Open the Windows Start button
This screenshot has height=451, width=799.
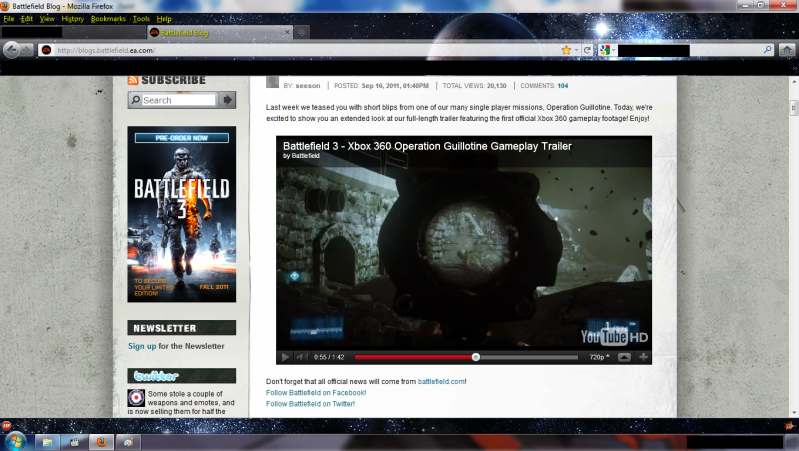click(x=14, y=440)
